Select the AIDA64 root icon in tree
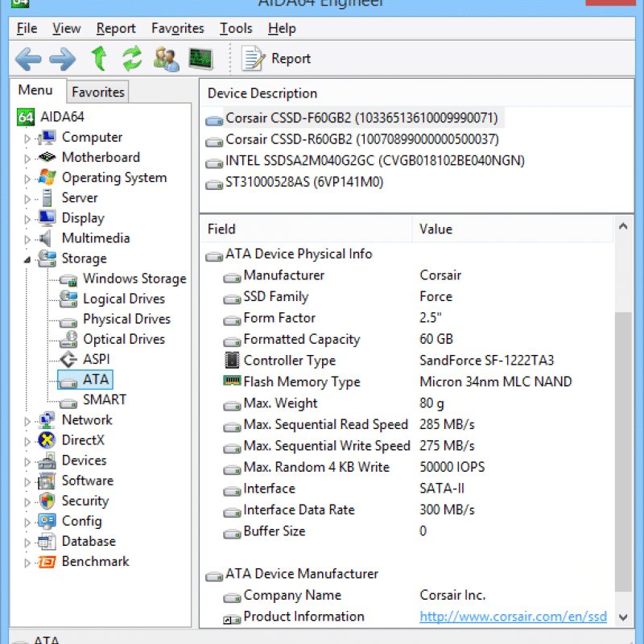 [x=26, y=117]
